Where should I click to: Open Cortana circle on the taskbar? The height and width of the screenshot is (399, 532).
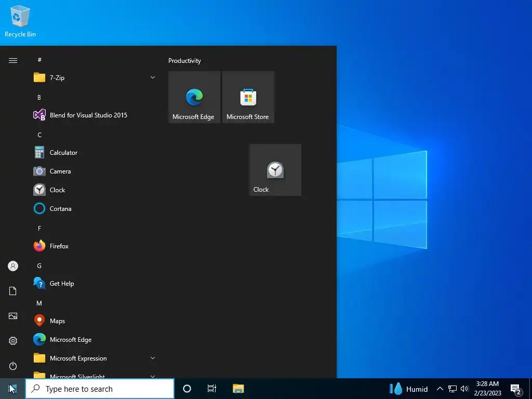pyautogui.click(x=187, y=389)
